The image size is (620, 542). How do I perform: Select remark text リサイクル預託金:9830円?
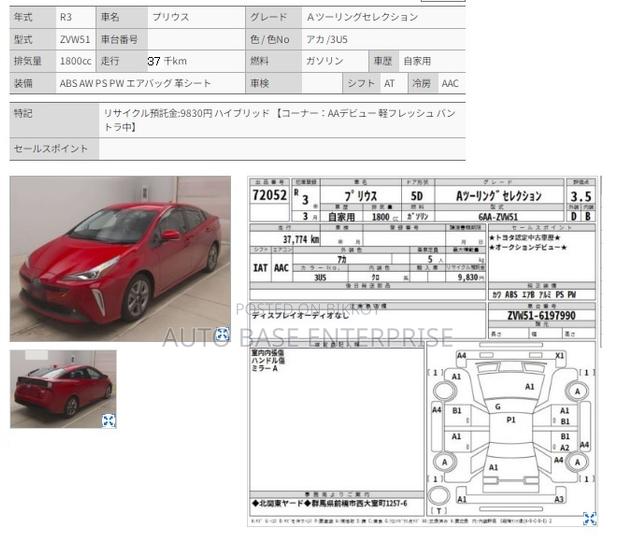click(x=158, y=113)
